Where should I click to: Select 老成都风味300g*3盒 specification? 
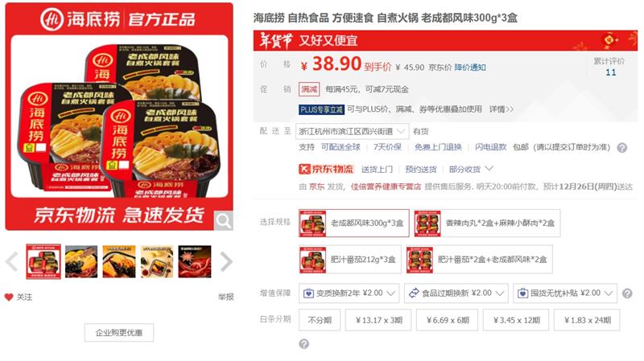click(x=354, y=224)
